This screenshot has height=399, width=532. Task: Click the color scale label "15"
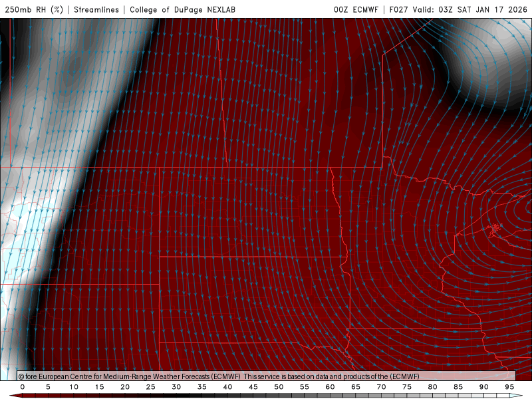[99, 387]
